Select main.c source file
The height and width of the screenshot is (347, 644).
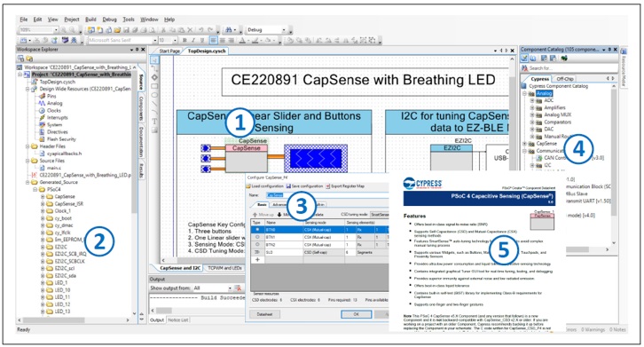54,168
